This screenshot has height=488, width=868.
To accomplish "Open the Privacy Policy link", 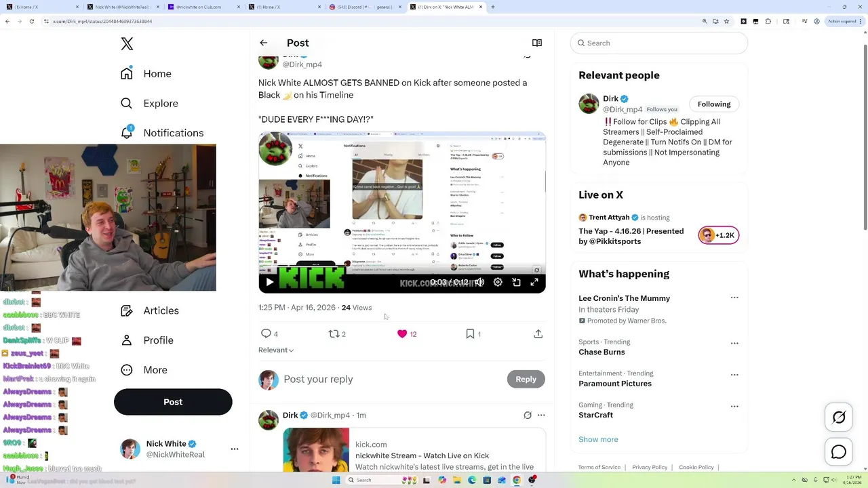I will [650, 467].
